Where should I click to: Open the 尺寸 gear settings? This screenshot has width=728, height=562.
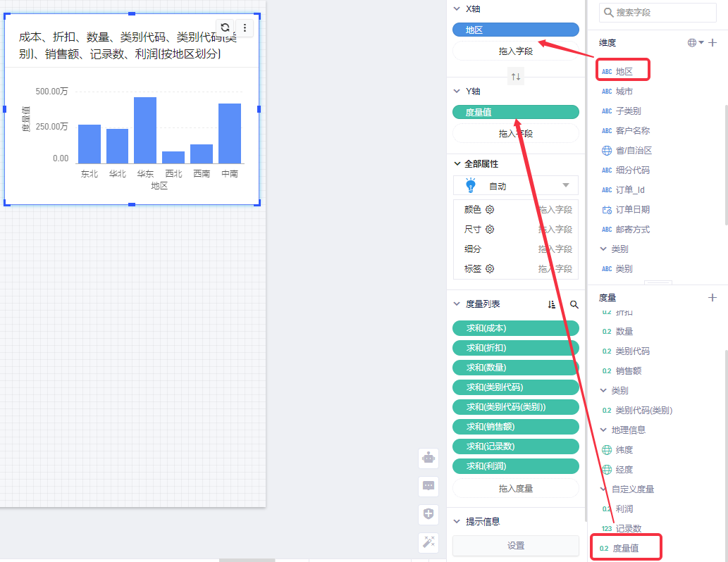point(490,229)
